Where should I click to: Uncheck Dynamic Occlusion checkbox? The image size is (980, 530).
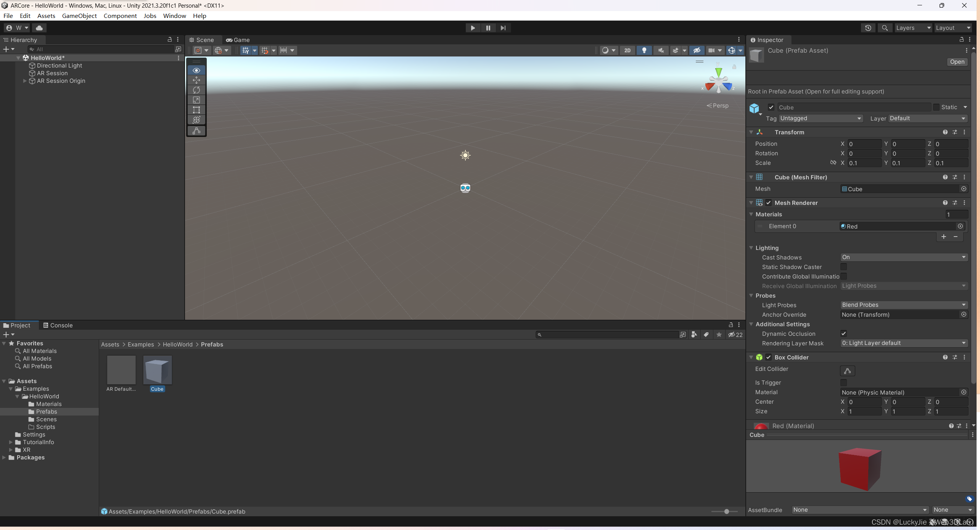pos(843,333)
